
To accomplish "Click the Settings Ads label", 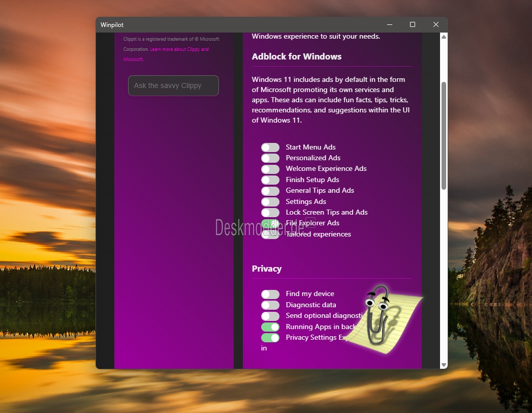I will click(306, 201).
